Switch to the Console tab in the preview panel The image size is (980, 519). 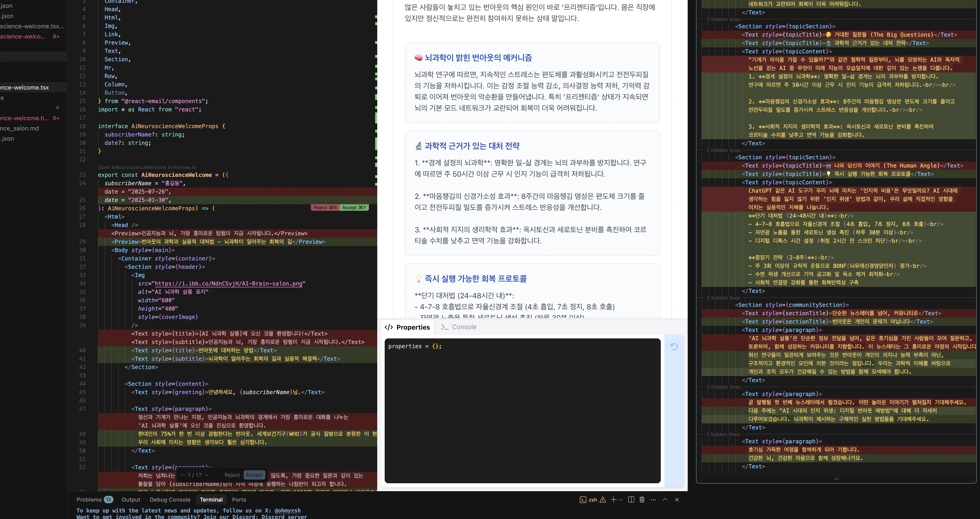[464, 327]
